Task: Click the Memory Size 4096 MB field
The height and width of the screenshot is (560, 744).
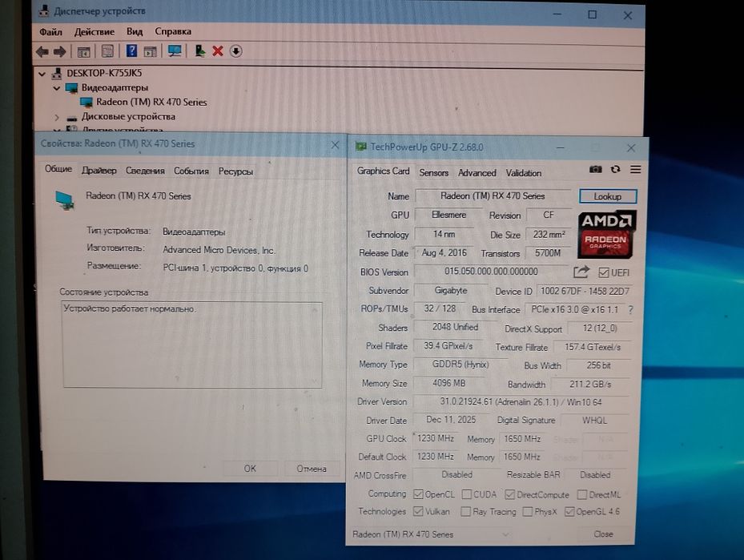Action: (448, 384)
